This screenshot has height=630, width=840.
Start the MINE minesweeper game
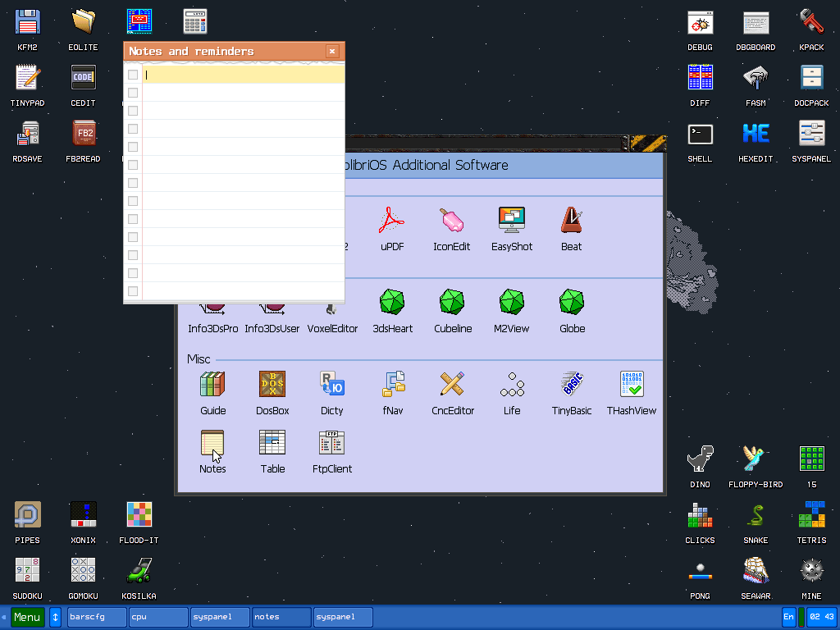(x=811, y=571)
